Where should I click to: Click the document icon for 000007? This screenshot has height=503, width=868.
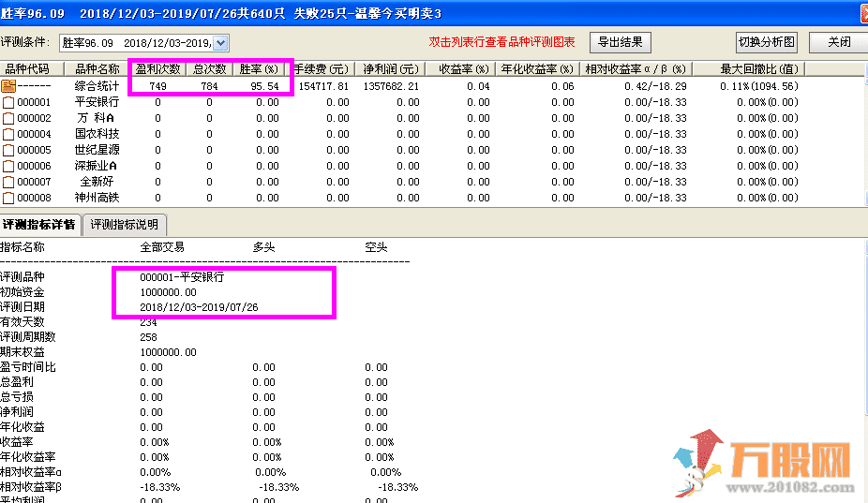pos(8,182)
